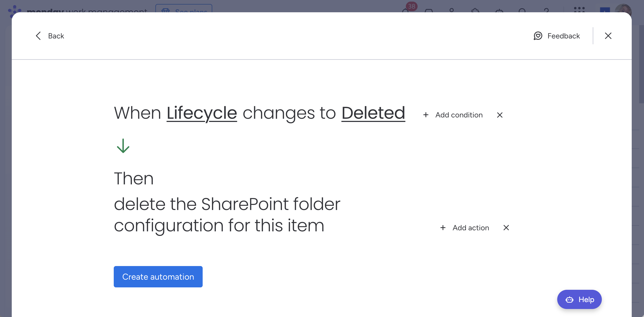Screen dimensions: 644x317
Task: Click the See plans upgrade banner
Action: click(184, 11)
